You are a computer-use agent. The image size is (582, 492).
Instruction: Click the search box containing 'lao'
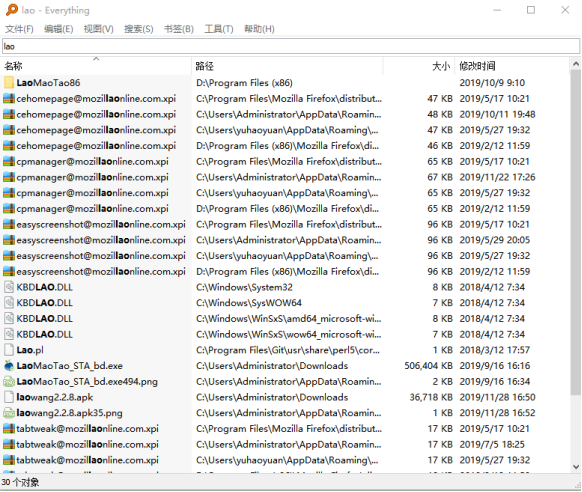click(291, 46)
